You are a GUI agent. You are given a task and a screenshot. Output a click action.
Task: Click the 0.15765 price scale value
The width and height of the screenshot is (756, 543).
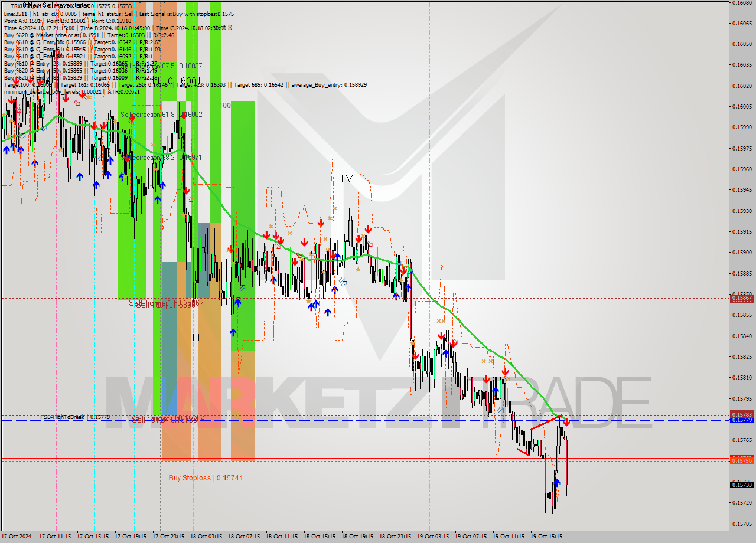tap(742, 440)
